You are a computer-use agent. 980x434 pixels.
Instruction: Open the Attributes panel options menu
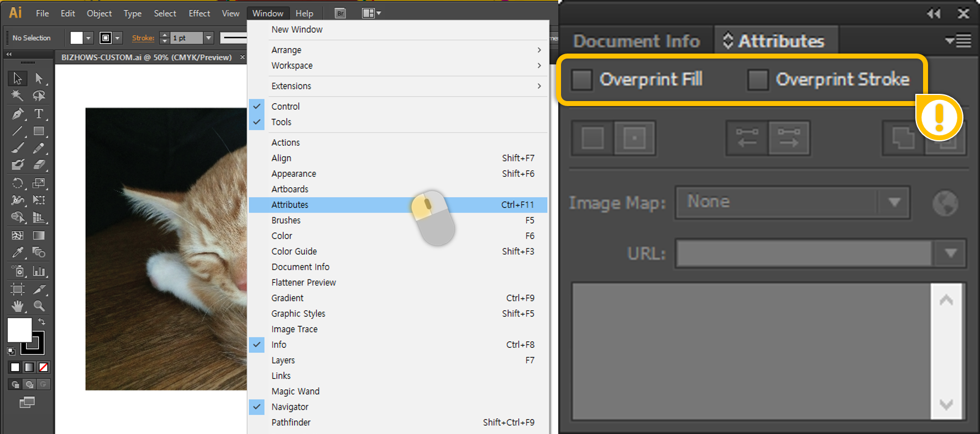click(958, 41)
